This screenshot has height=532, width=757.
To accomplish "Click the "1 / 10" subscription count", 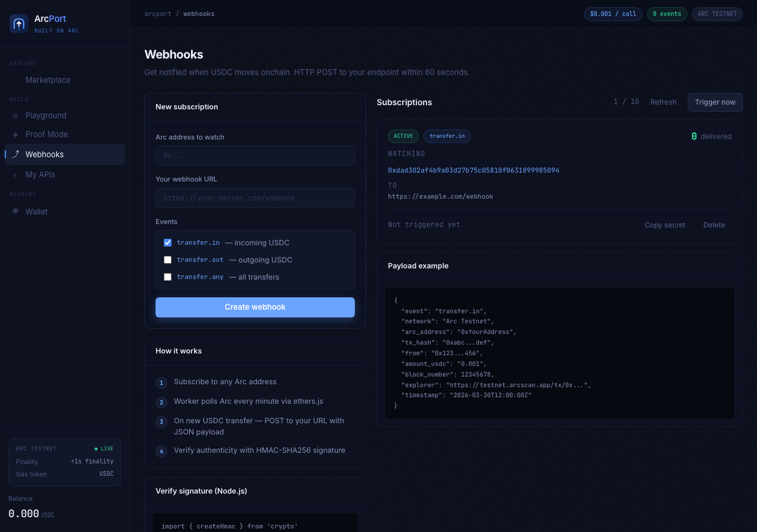I will (x=626, y=102).
